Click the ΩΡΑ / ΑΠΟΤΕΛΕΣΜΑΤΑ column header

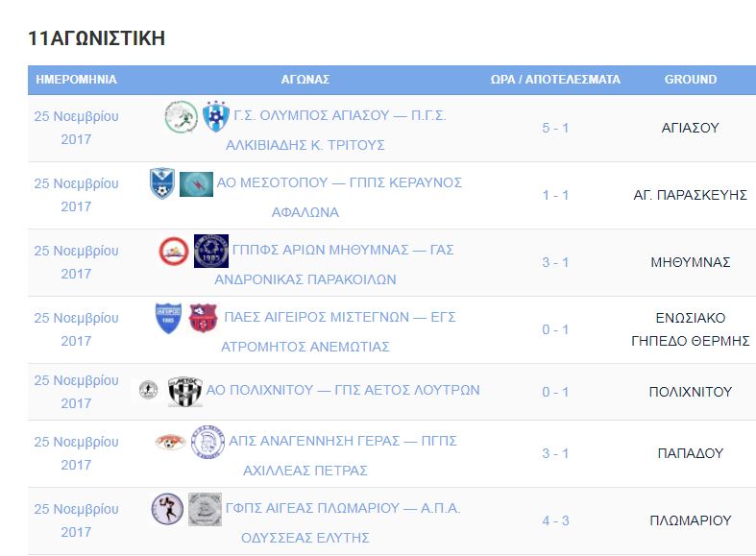[555, 80]
